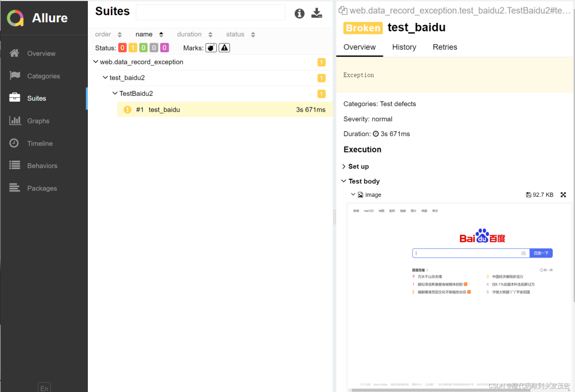Toggle unknown status filter in purple

click(x=165, y=48)
